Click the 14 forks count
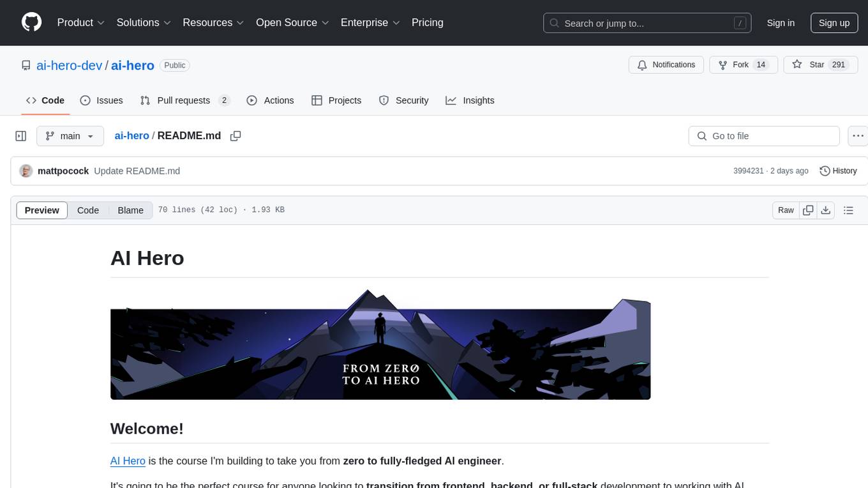This screenshot has height=488, width=868. point(760,65)
